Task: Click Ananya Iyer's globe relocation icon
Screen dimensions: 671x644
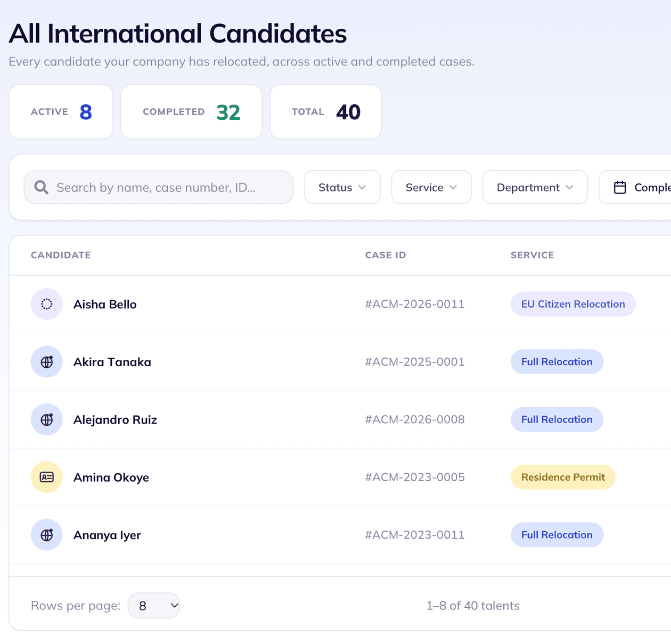Action: point(47,535)
